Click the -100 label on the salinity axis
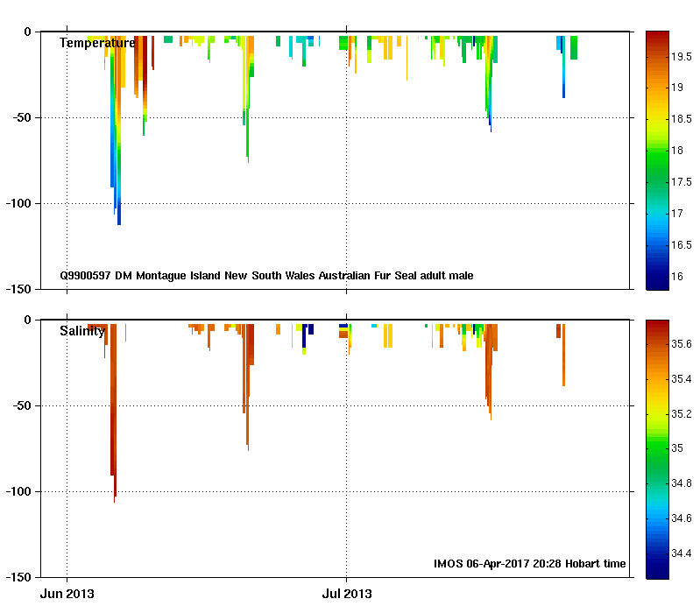 tap(18, 491)
